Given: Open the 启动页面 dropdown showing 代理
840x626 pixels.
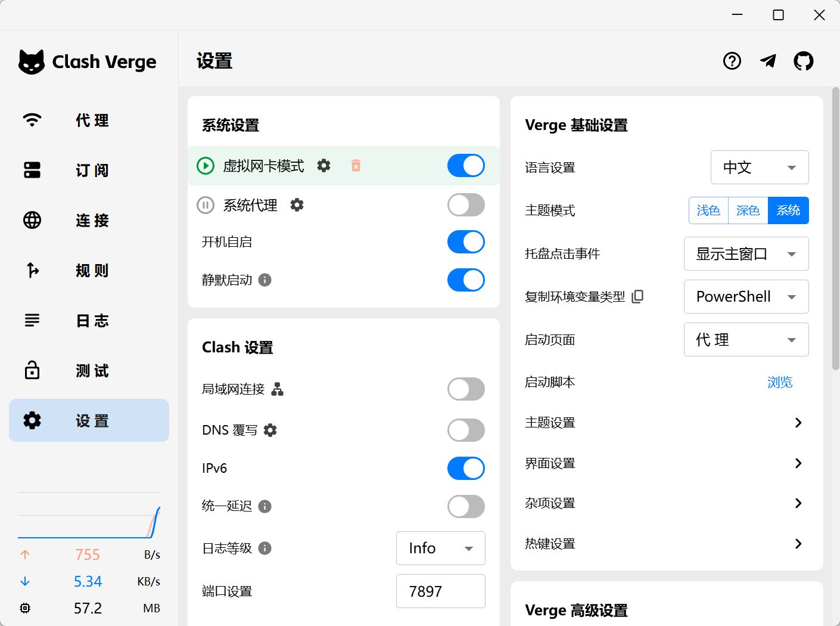Looking at the screenshot, I should coord(746,340).
